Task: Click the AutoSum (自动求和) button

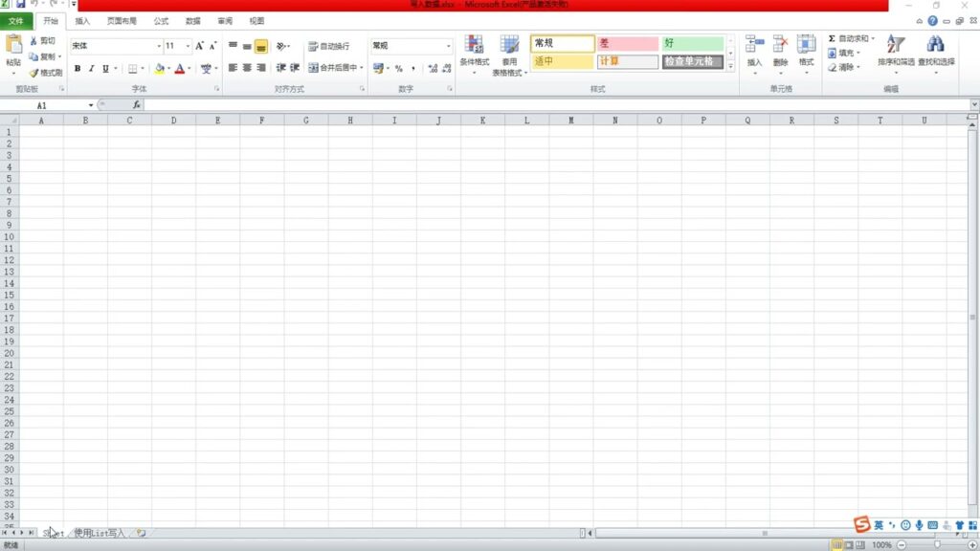Action: click(x=850, y=39)
